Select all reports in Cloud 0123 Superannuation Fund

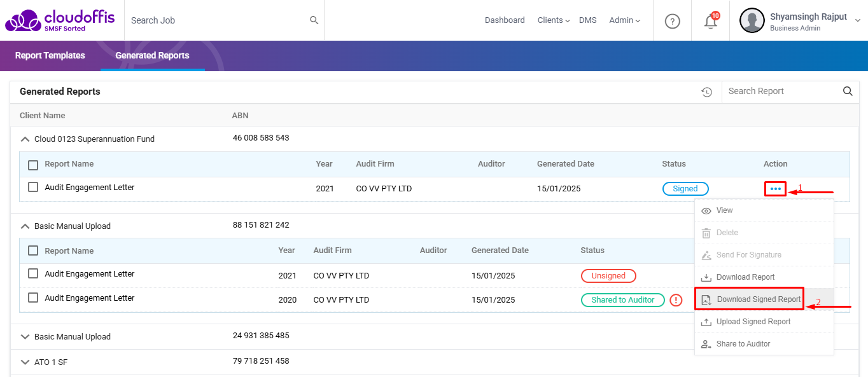click(33, 165)
